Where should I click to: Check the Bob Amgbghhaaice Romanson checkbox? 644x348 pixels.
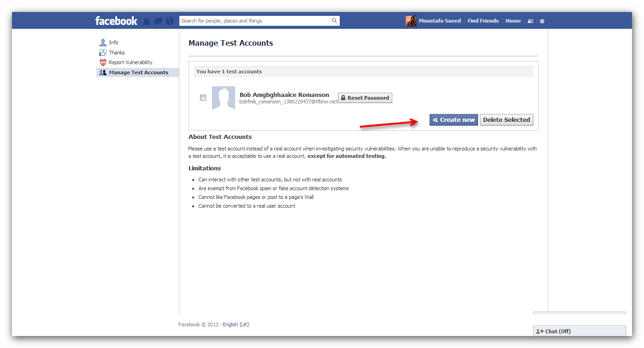tap(203, 98)
